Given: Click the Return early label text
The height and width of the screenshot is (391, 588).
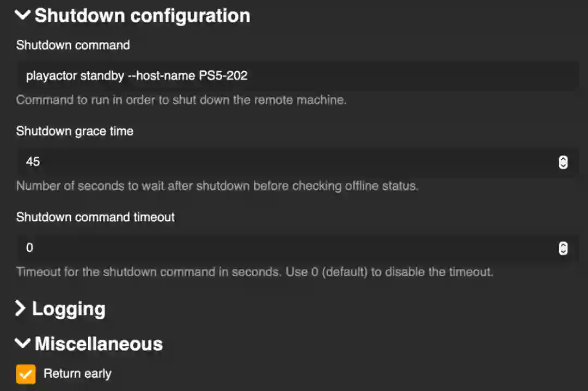Looking at the screenshot, I should [x=77, y=374].
